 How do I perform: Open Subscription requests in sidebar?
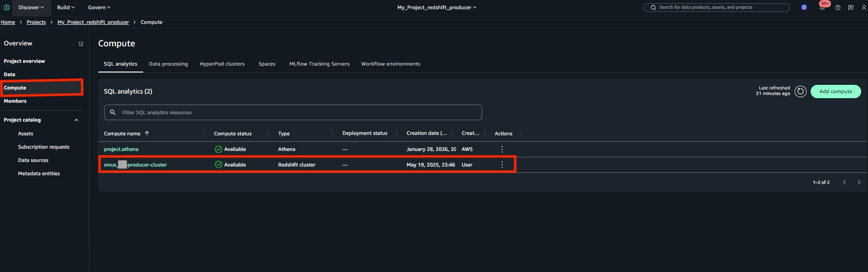tap(44, 147)
